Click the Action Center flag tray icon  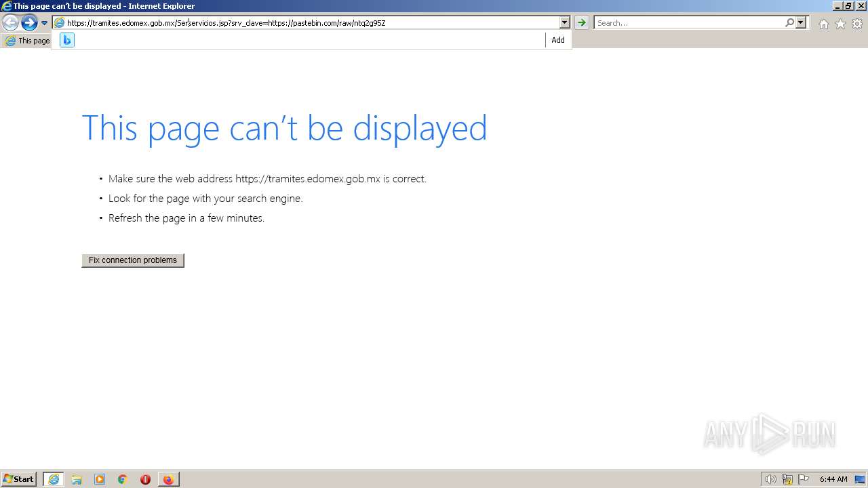point(804,479)
